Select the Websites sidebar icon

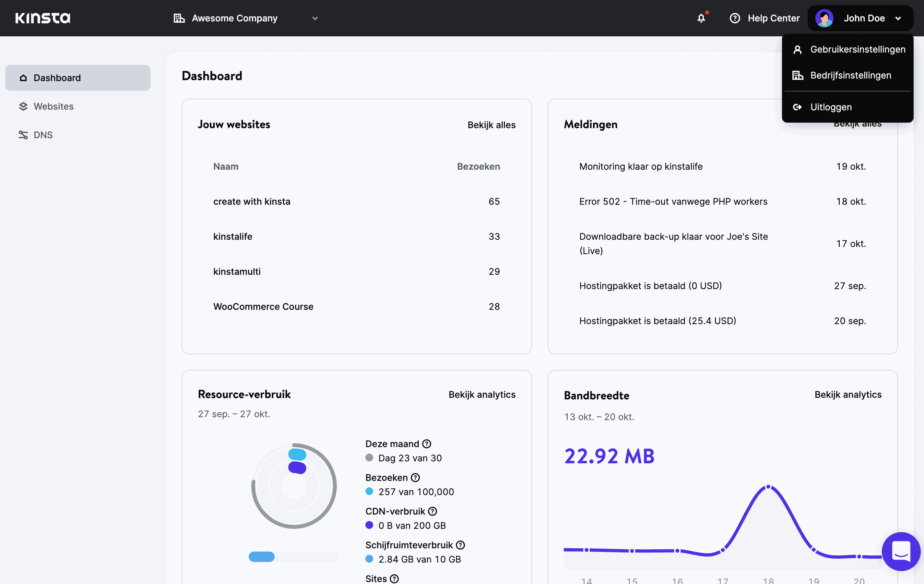point(23,106)
